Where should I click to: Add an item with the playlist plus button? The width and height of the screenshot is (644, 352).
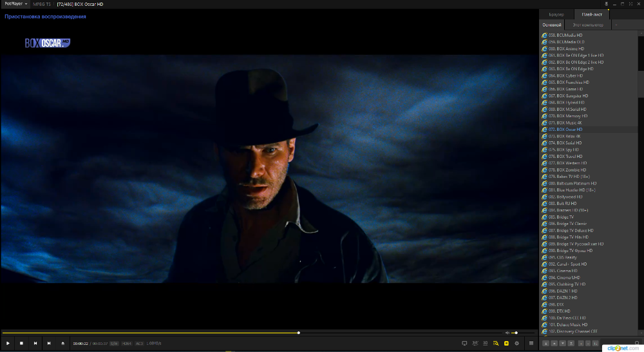tap(581, 344)
